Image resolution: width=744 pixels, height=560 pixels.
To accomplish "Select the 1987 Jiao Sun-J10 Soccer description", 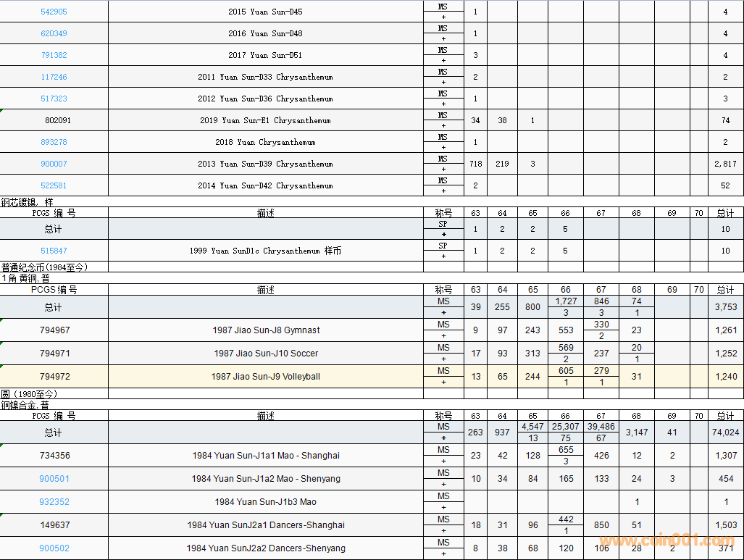I will 266,354.
